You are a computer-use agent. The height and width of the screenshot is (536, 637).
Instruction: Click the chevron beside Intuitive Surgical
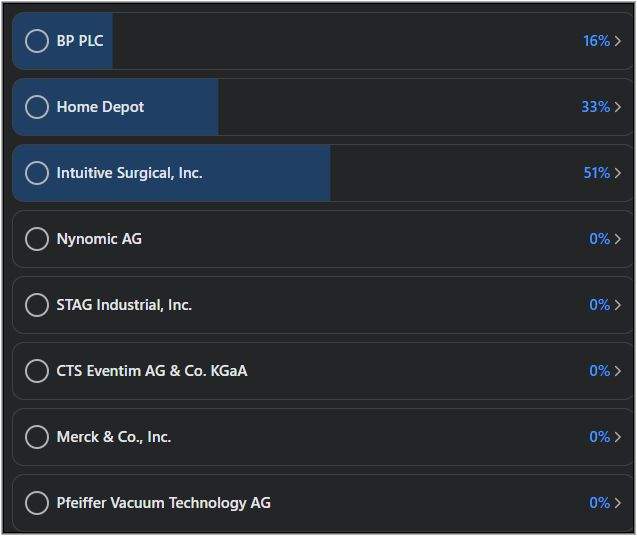[x=618, y=173]
